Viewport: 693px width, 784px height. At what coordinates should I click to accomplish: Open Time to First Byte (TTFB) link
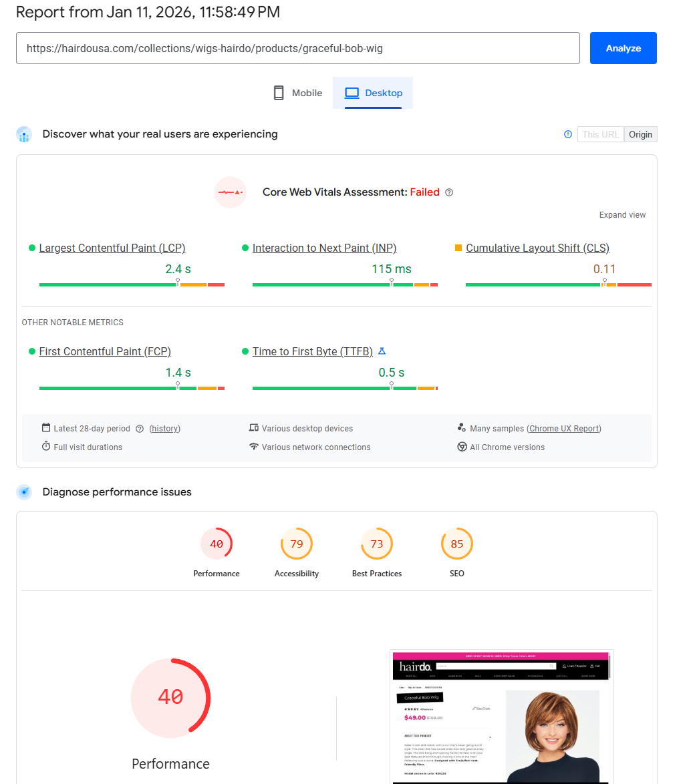point(312,351)
